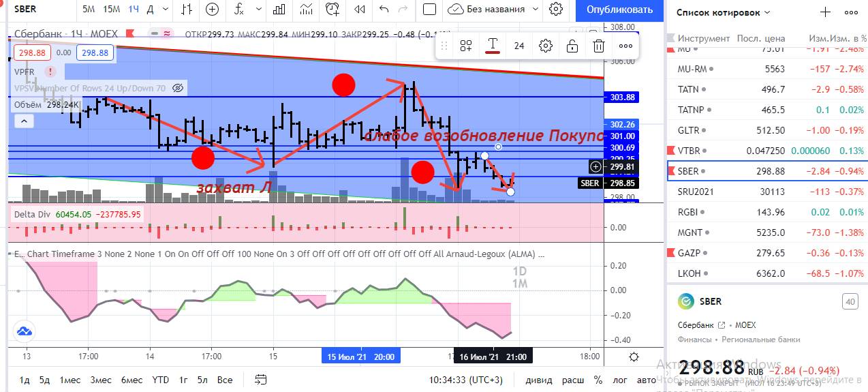Select TATN in the watchlist
The height and width of the screenshot is (392, 868).
767,89
